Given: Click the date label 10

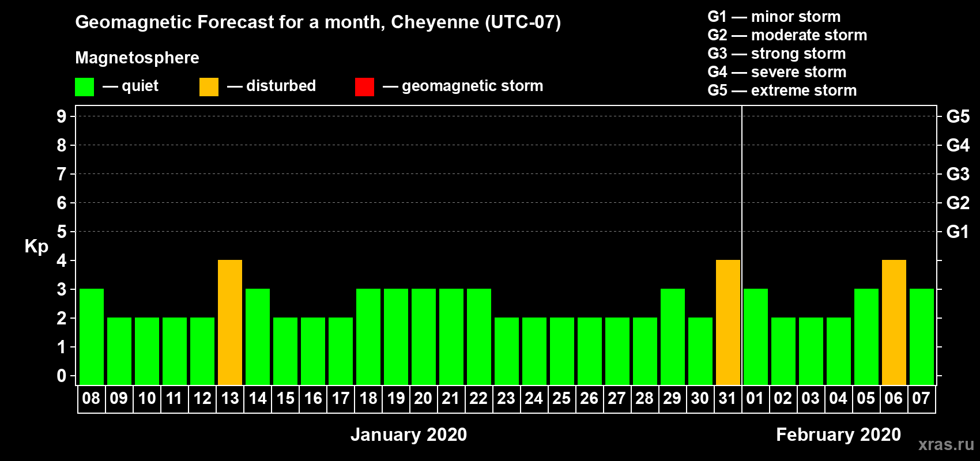Looking at the screenshot, I should [x=147, y=399].
